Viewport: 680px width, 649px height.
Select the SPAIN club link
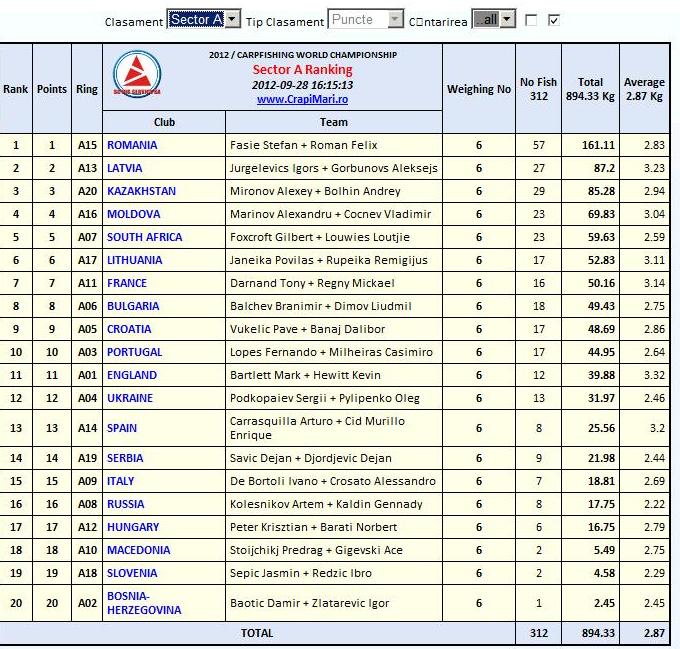click(122, 428)
